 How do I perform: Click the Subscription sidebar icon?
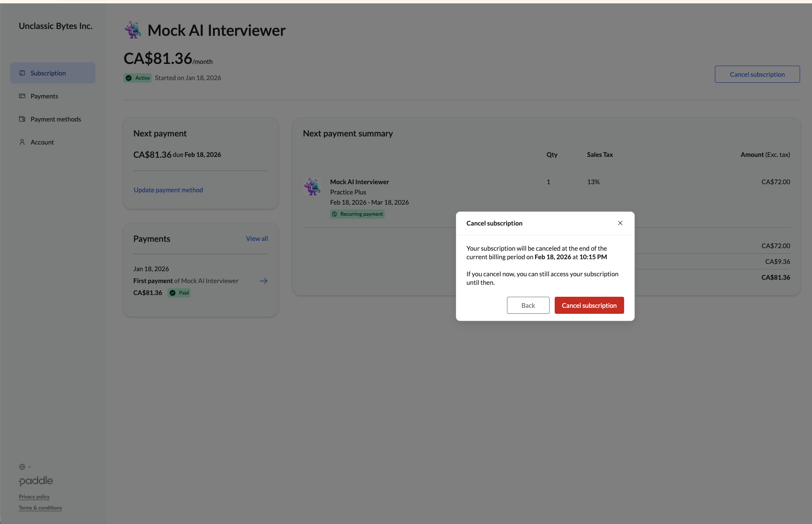click(23, 72)
